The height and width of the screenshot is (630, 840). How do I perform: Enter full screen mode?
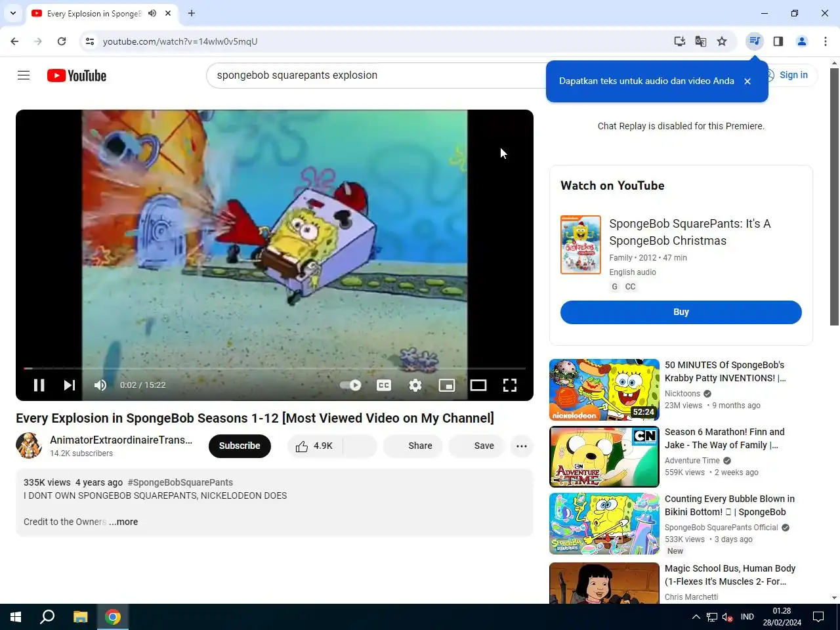510,385
